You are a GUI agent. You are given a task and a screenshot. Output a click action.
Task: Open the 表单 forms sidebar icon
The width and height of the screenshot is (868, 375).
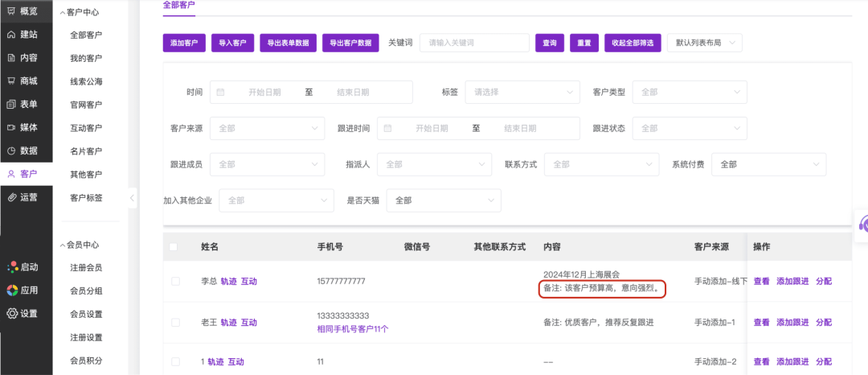pos(11,105)
